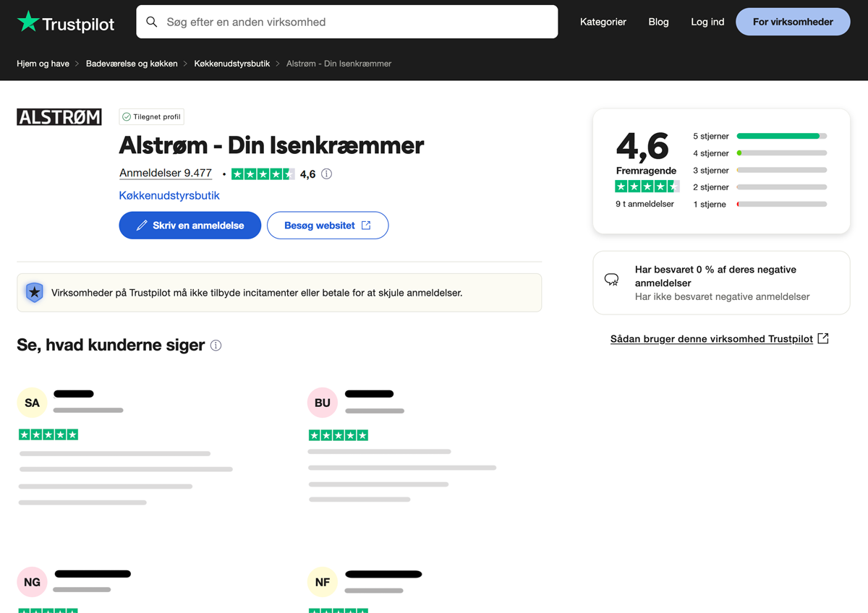Click the Trustpilot star logo
The height and width of the screenshot is (613, 868).
[28, 22]
